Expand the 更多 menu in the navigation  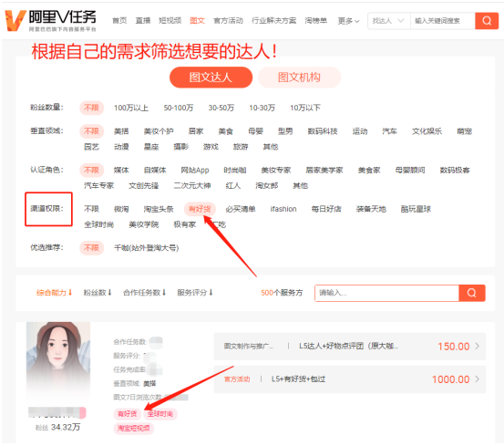tap(348, 21)
